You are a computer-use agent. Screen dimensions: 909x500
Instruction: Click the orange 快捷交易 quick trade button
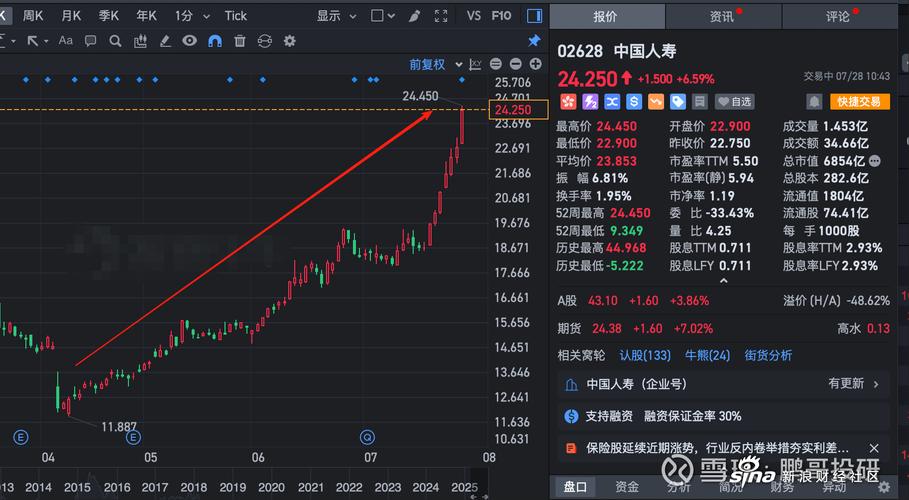(860, 101)
